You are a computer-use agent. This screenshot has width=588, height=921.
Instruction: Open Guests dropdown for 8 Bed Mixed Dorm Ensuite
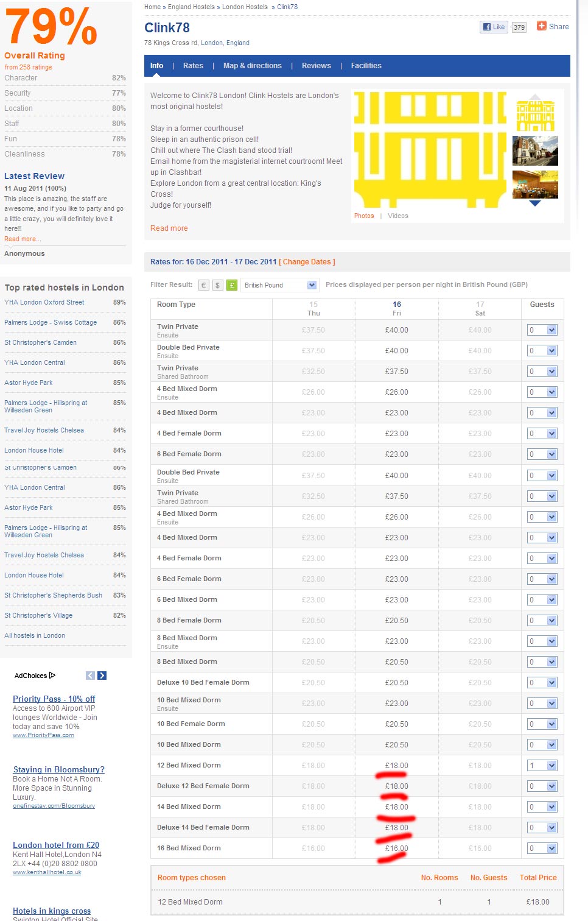[542, 641]
